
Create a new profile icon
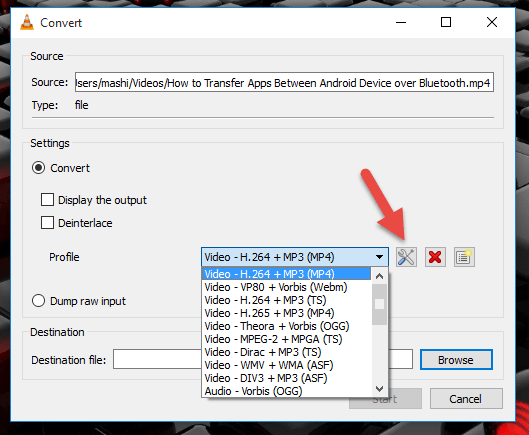click(x=464, y=257)
